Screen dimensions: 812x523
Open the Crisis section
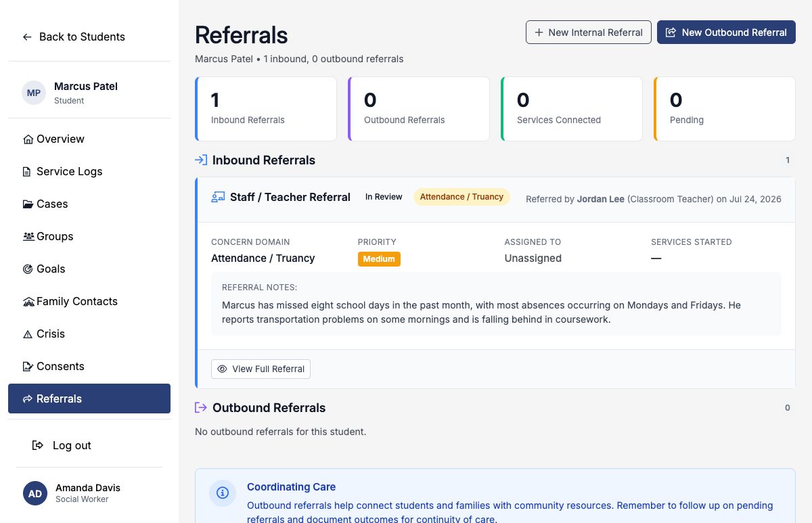click(89, 334)
